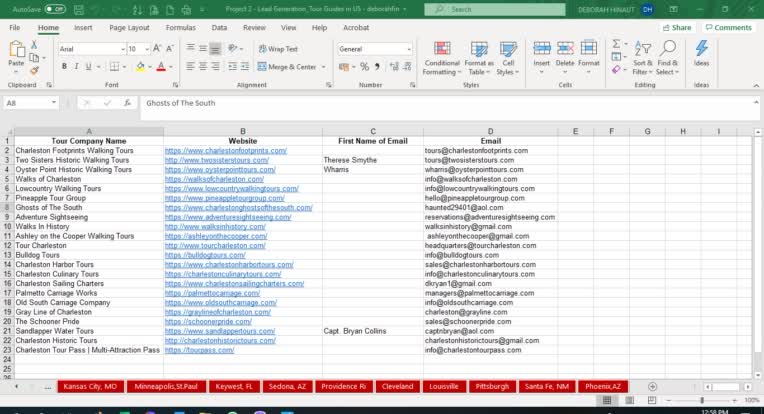Select cell with Capt. Bryan Collins
The width and height of the screenshot is (764, 414).
coord(373,331)
